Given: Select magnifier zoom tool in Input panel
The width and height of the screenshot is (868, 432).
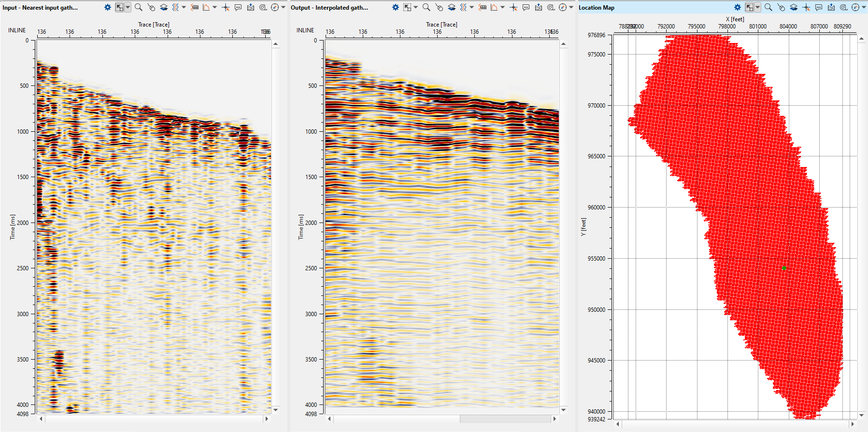Looking at the screenshot, I should [139, 7].
